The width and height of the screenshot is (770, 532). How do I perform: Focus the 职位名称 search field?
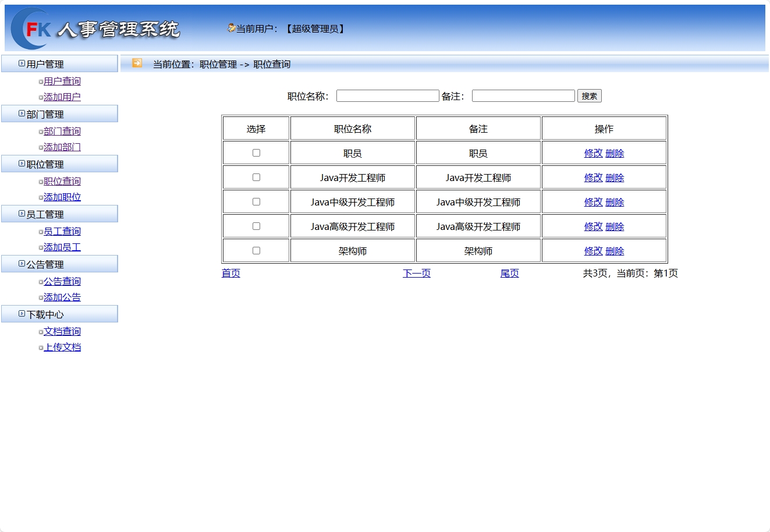[388, 96]
